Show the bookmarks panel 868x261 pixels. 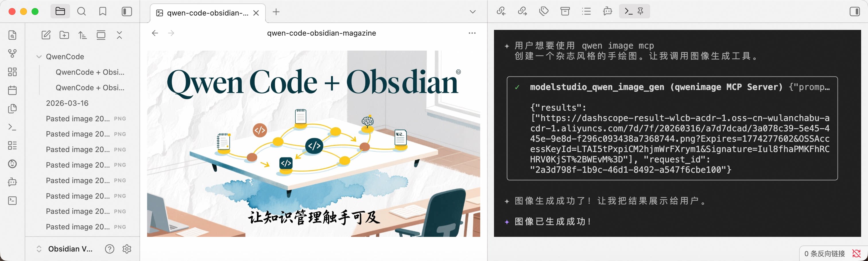click(x=103, y=11)
